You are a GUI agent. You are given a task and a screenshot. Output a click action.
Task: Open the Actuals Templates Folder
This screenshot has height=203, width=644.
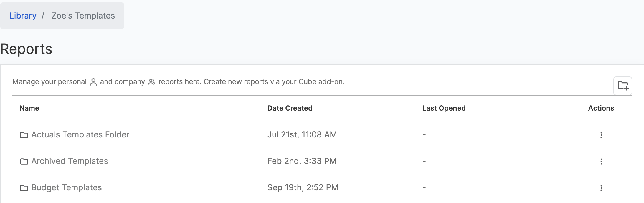coord(80,134)
